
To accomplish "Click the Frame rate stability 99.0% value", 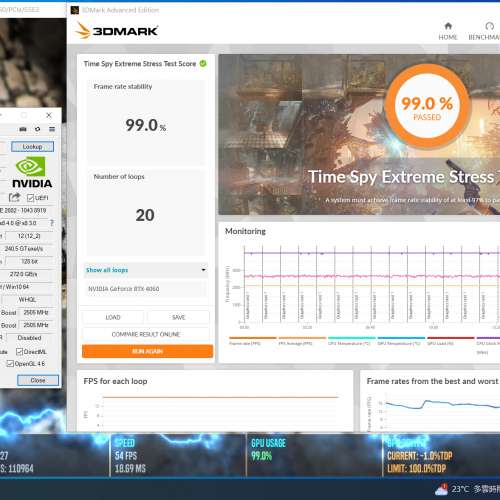I will 146,125.
